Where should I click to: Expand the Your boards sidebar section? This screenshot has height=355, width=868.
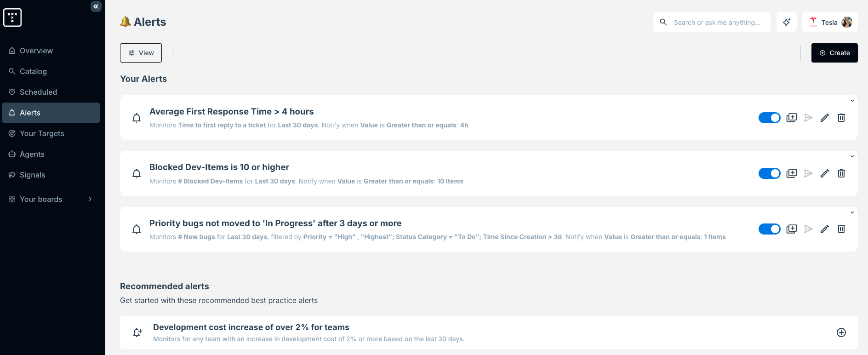(x=90, y=199)
